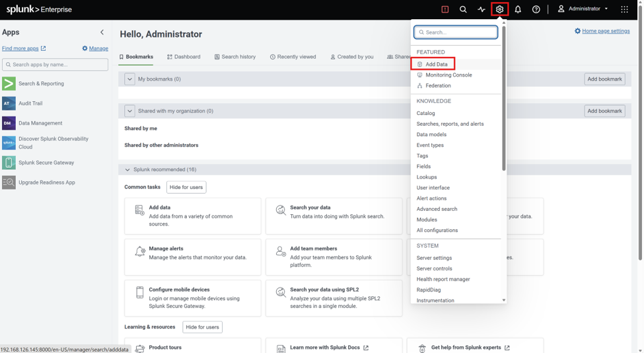Collapse the Splunk recommended section
Screen dimensions: 644x353
[x=127, y=169]
